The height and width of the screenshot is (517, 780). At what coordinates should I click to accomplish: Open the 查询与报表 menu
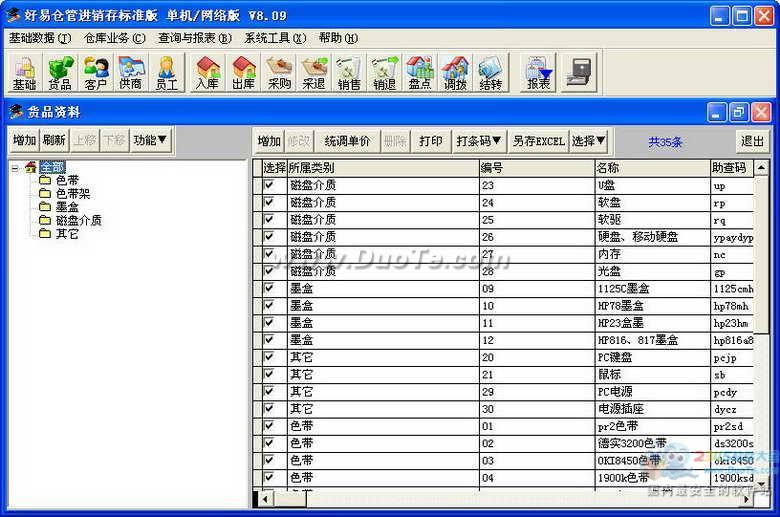(194, 38)
